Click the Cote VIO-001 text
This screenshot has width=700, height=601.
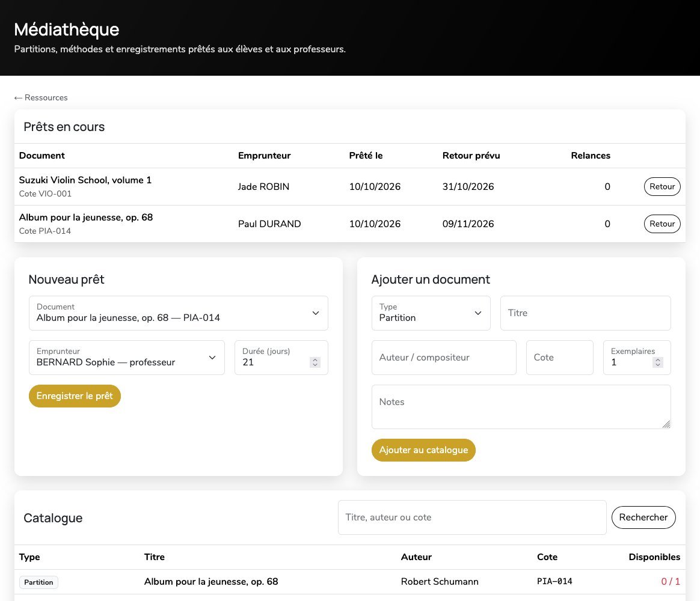click(45, 194)
